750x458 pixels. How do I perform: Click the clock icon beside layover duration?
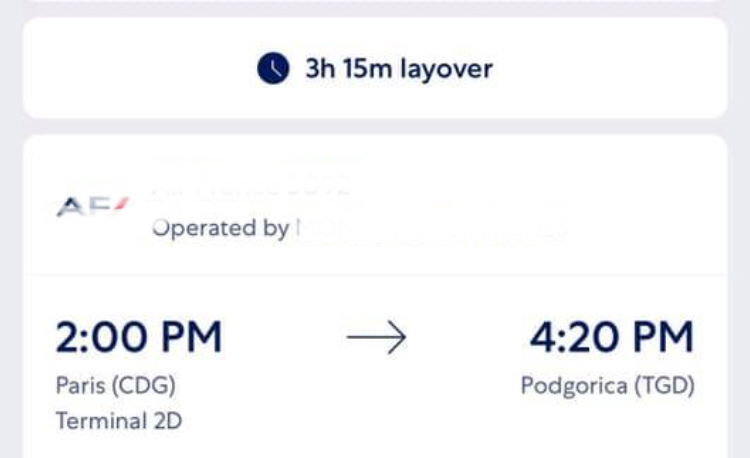click(x=273, y=68)
